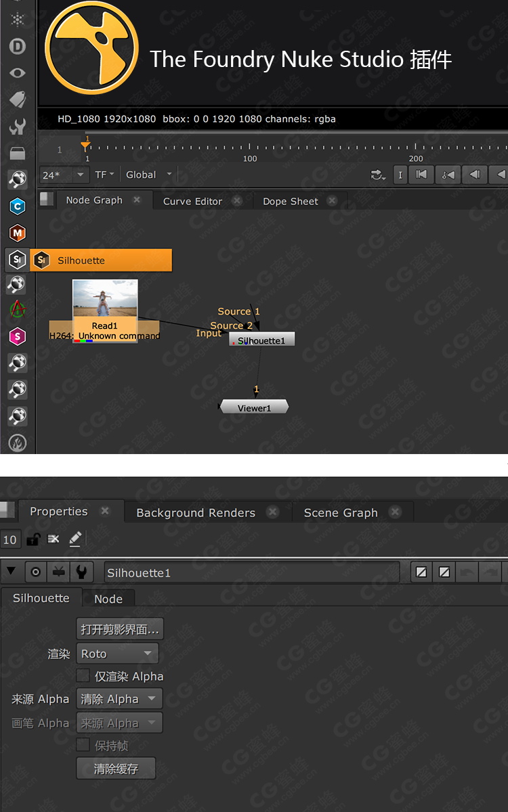Select the Silhouette tab in the node panel
This screenshot has height=812, width=508.
coord(41,598)
